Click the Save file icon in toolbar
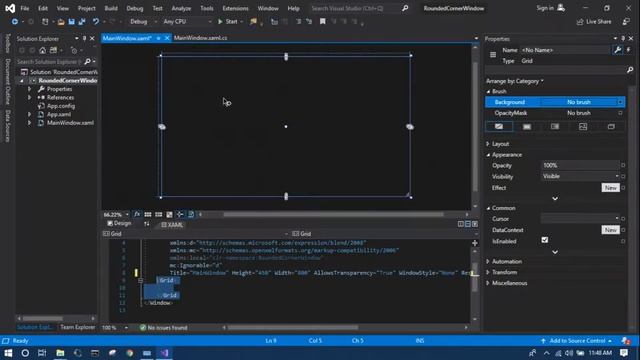 point(71,22)
